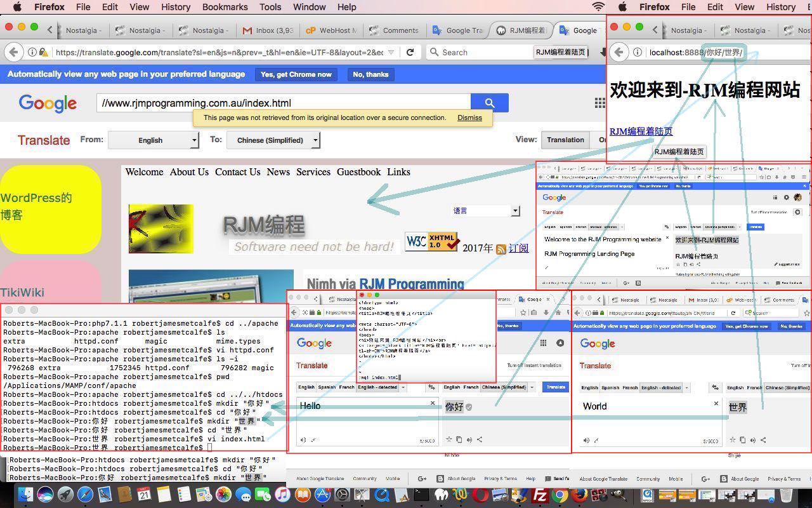This screenshot has height=508, width=812.
Task: Switch to the Inbox Gmail tab
Action: 268,30
